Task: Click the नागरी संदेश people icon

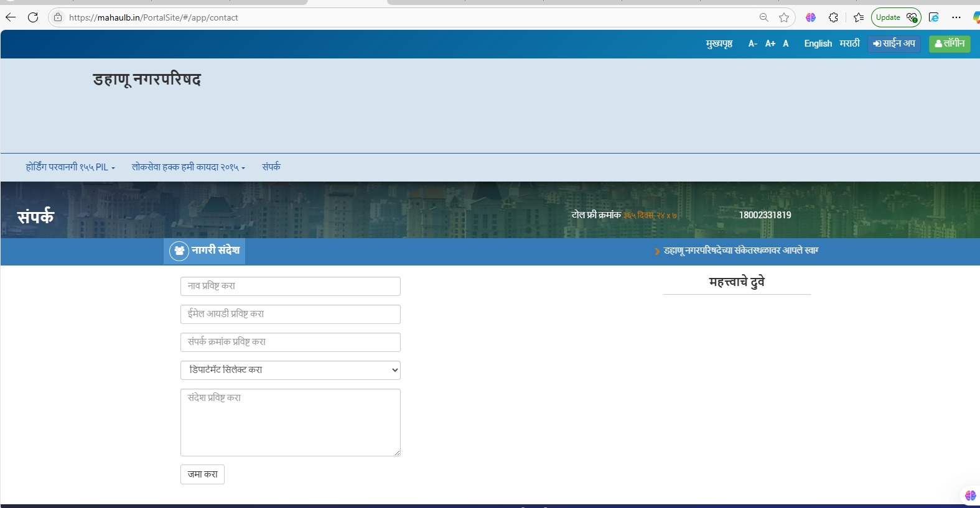Action: click(179, 251)
